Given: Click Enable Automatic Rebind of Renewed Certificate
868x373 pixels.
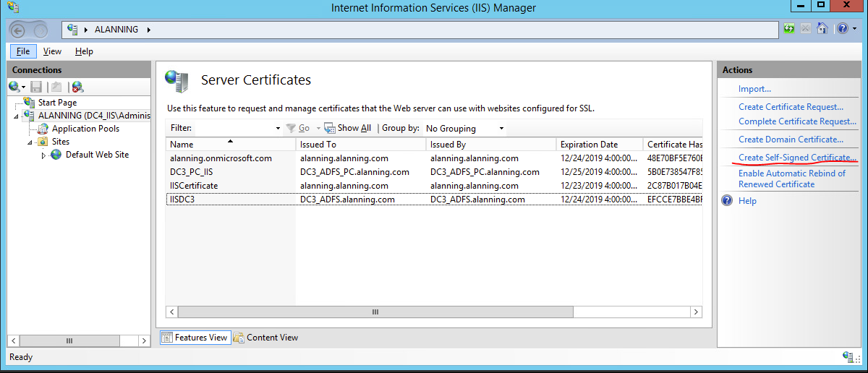Looking at the screenshot, I should point(792,179).
